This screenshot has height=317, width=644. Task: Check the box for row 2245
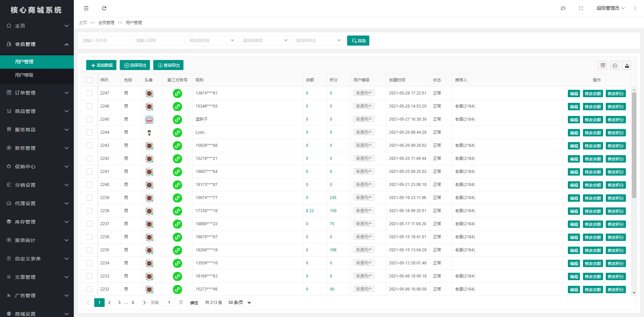pyautogui.click(x=89, y=119)
